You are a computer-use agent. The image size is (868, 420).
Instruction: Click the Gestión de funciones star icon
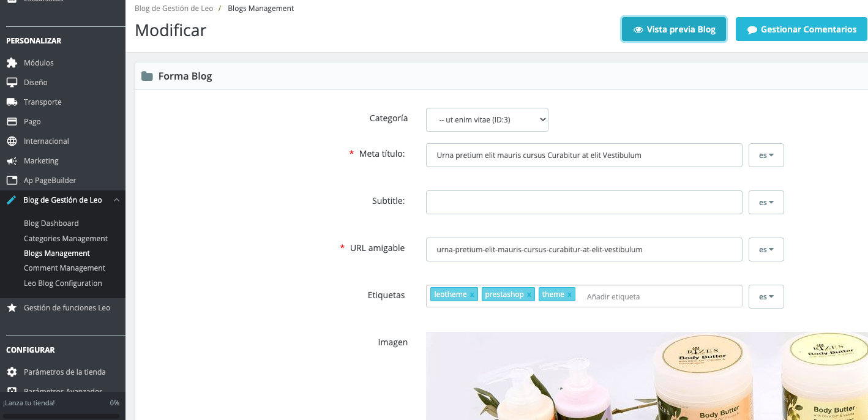(12, 308)
